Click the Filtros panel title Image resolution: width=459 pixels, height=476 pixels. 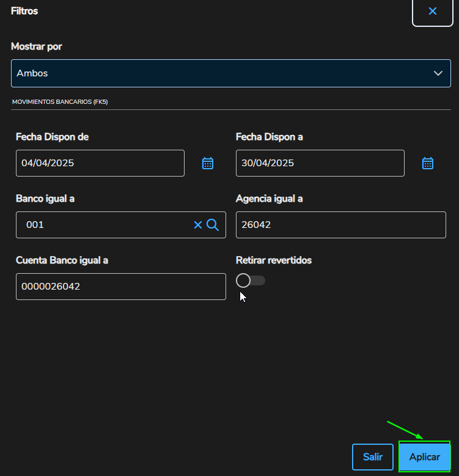[24, 11]
